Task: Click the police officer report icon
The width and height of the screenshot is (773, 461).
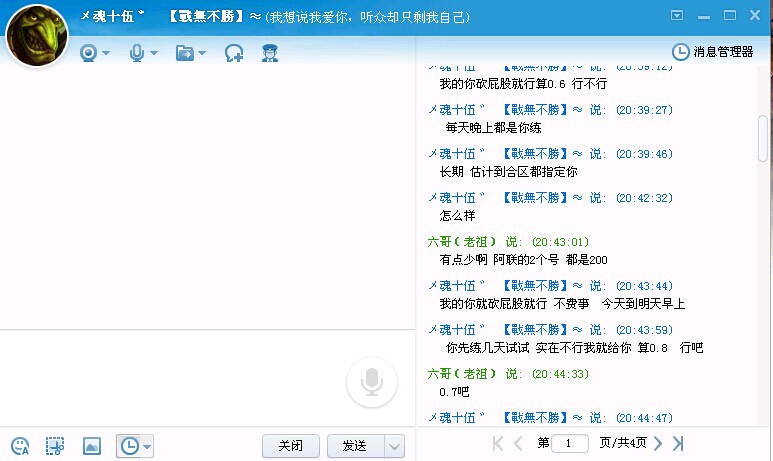Action: click(269, 53)
